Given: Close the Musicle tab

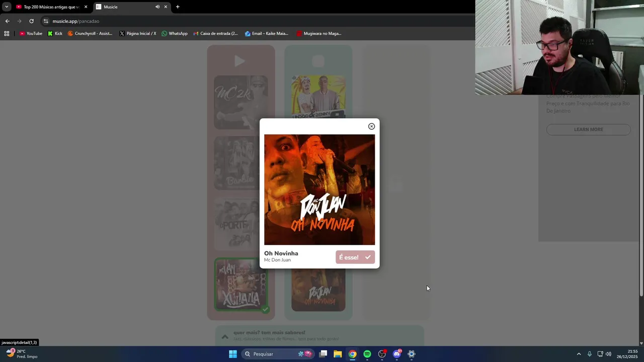Looking at the screenshot, I should pos(166,7).
